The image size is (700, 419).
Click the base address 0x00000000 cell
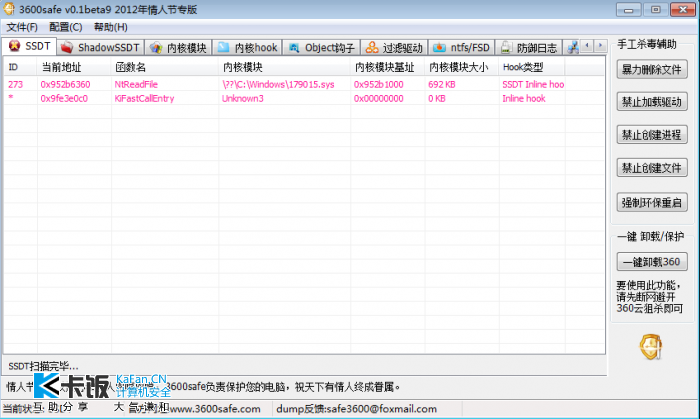tap(379, 99)
